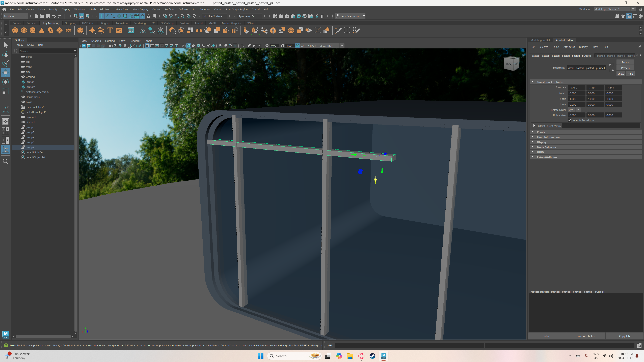Toggle smooth shade all in viewport

pyautogui.click(x=189, y=46)
